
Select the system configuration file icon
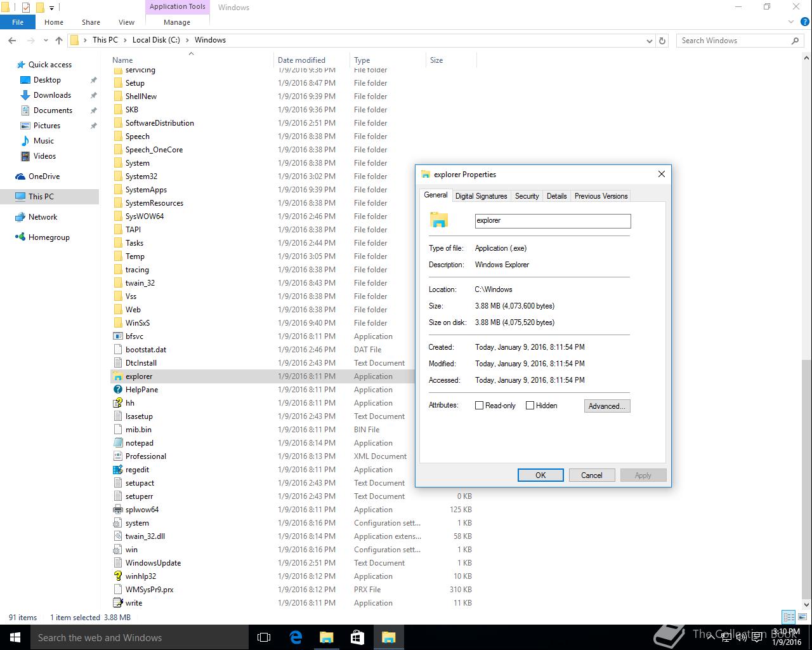[x=117, y=523]
